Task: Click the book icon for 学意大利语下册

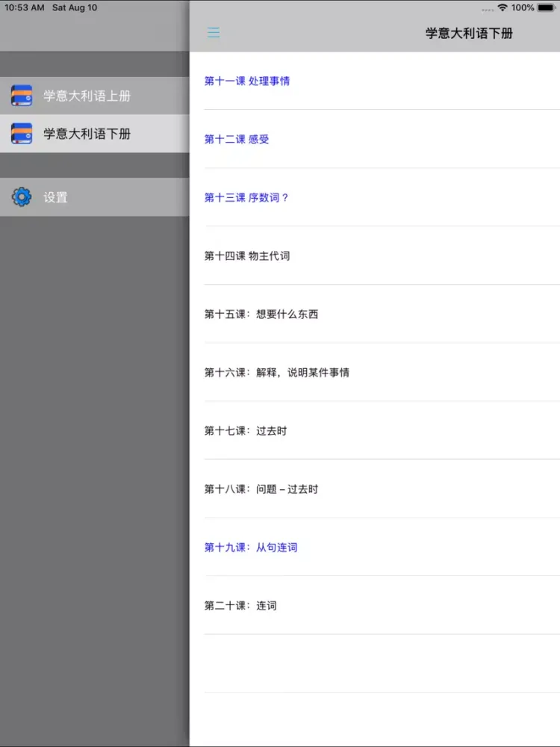Action: point(22,134)
